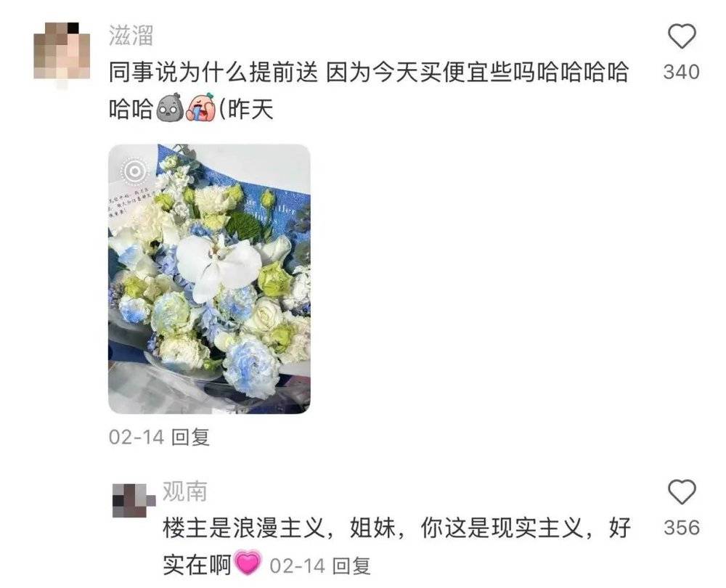
Task: Tap the 340 like count
Action: pyautogui.click(x=681, y=72)
